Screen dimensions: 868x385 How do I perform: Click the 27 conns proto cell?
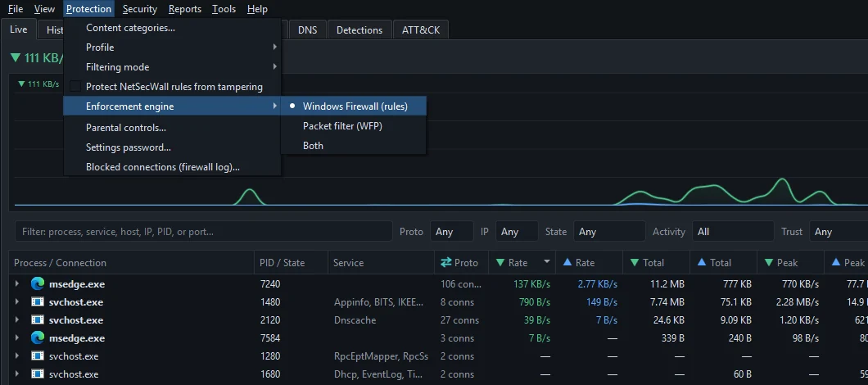pyautogui.click(x=459, y=320)
